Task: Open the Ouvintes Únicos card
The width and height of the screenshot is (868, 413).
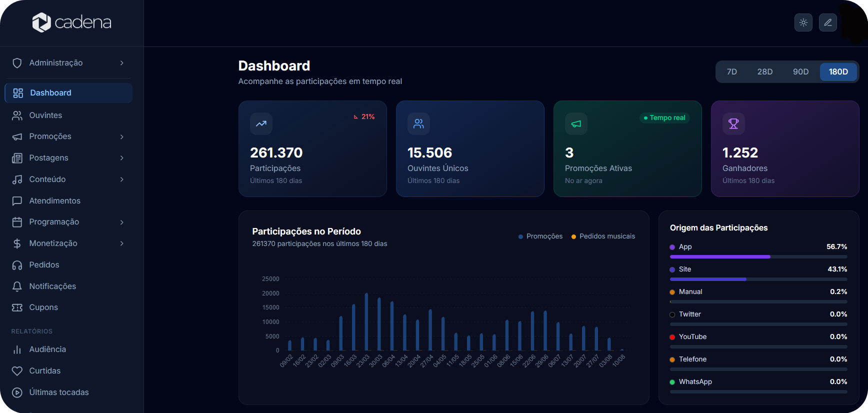Action: pyautogui.click(x=470, y=149)
